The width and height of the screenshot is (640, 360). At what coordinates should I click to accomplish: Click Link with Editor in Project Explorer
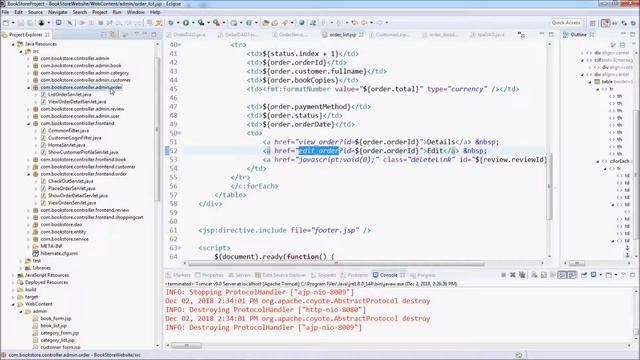(x=112, y=35)
